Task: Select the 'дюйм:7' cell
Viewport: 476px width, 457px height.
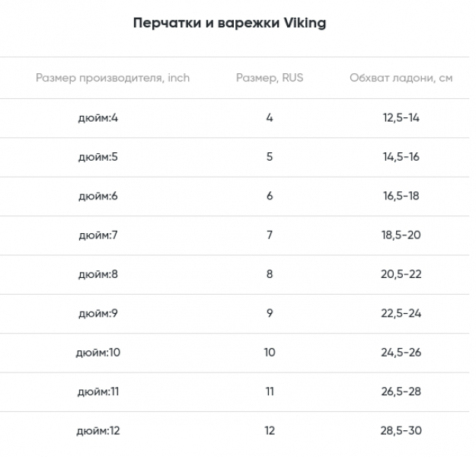Action: click(x=98, y=235)
